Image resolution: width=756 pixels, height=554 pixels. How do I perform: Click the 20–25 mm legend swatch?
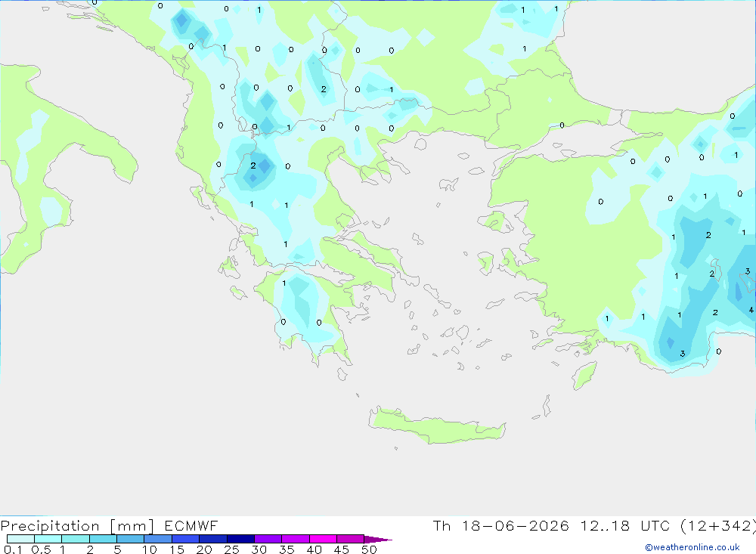tap(213, 539)
